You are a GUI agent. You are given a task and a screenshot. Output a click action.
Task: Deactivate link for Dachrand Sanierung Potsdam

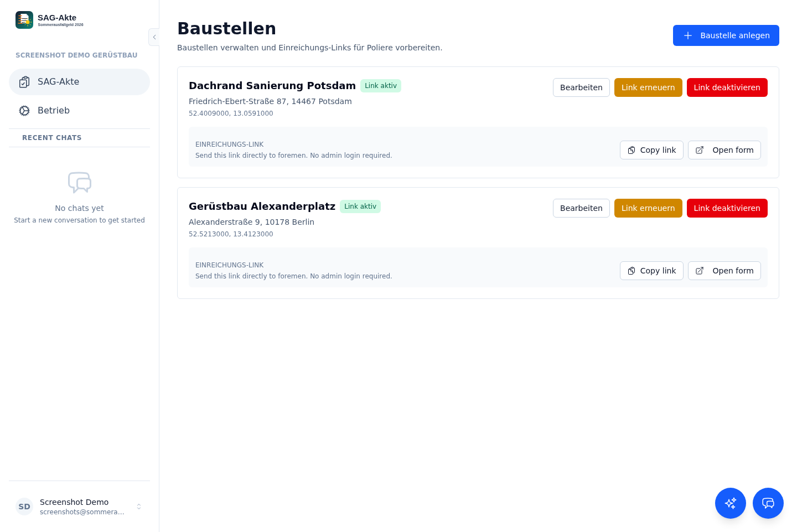click(727, 87)
